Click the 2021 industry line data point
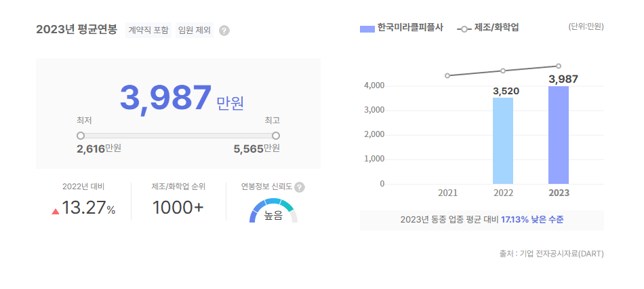The image size is (644, 289). point(447,75)
